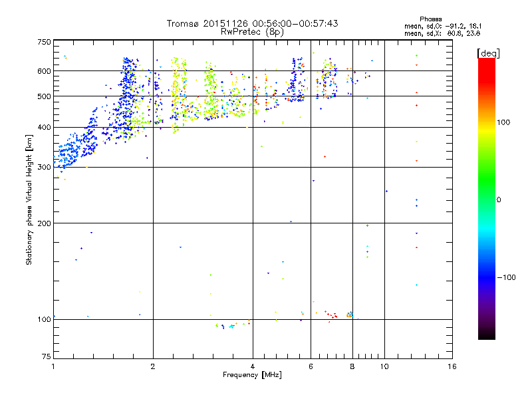Click the x-axis tick label '1'
This screenshot has width=532, height=399.
[x=53, y=366]
